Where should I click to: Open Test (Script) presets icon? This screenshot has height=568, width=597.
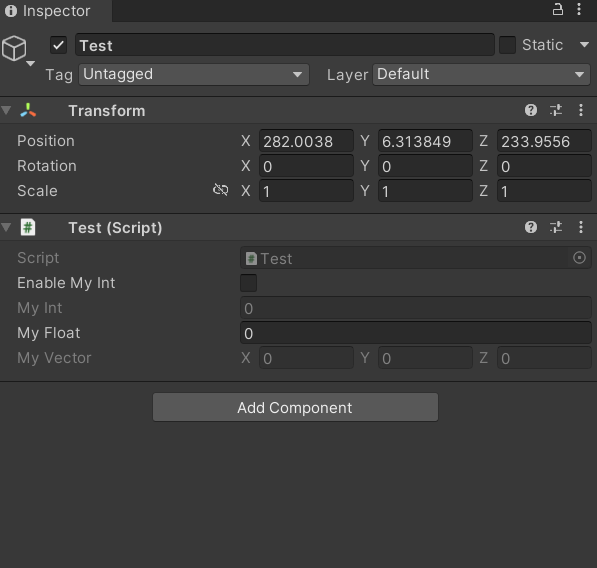point(555,227)
